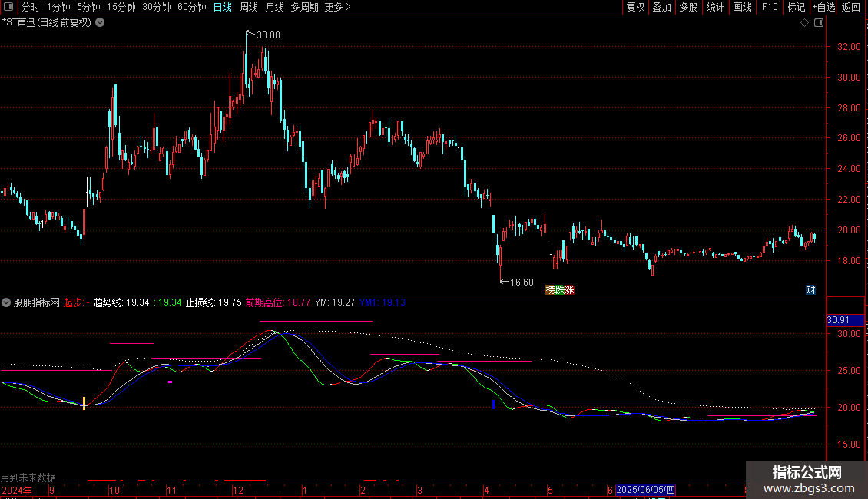Click the green 跌 badge

pyautogui.click(x=560, y=290)
